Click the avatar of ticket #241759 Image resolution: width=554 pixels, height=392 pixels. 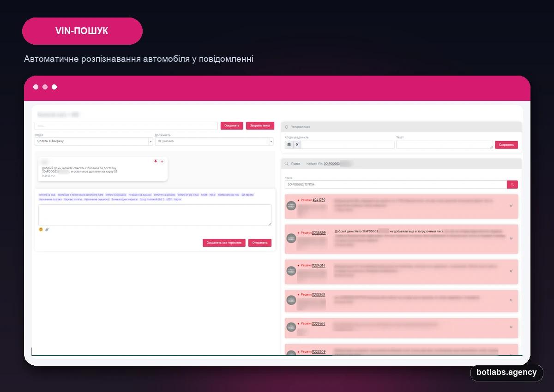pos(291,206)
